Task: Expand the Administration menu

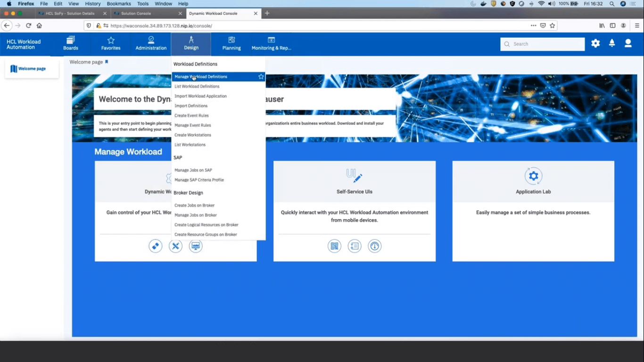Action: [151, 43]
